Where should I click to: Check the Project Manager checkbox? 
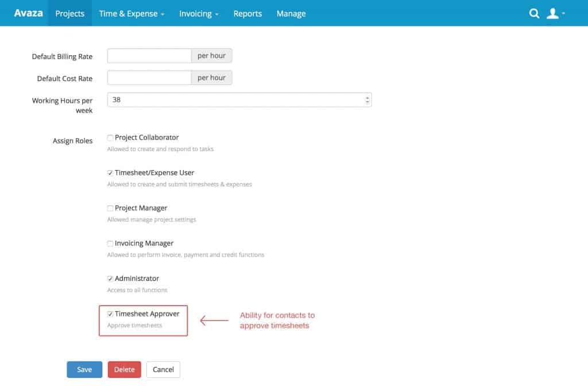point(110,208)
